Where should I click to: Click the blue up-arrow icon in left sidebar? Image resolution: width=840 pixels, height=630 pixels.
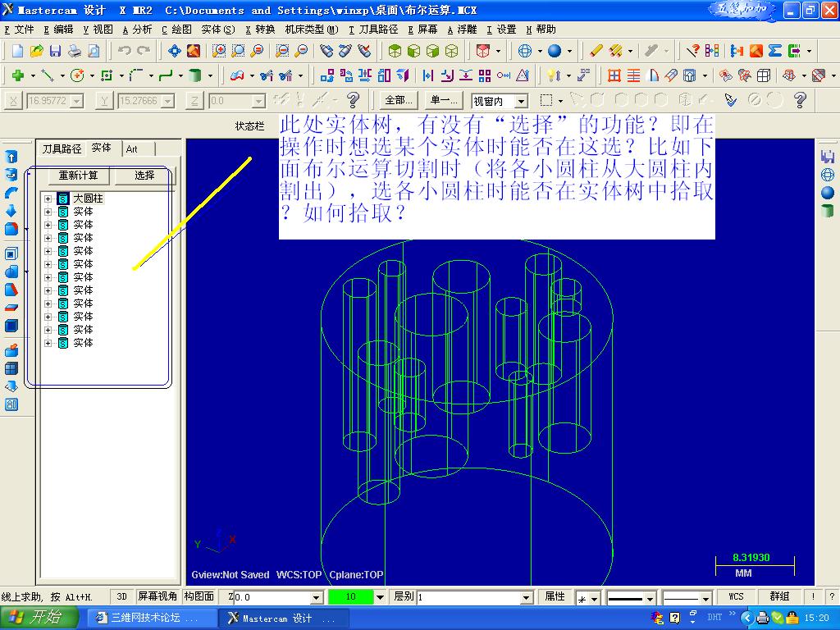click(x=11, y=157)
